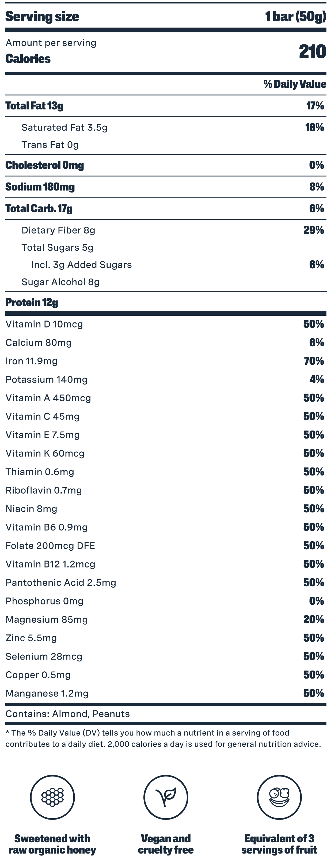Click 'Equivalent of 3 servings of fruit' caption
331x868 pixels.
pos(279,844)
